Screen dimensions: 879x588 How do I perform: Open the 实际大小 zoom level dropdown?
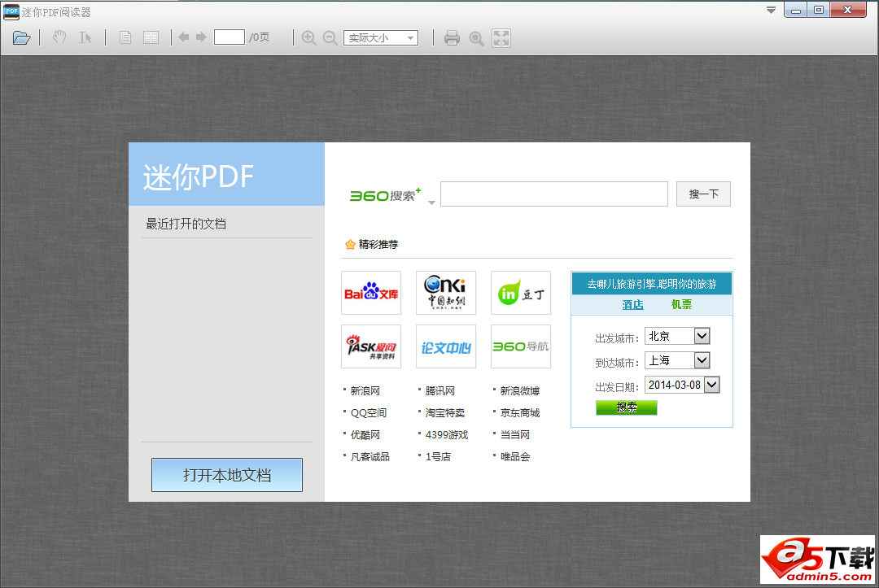(x=380, y=37)
